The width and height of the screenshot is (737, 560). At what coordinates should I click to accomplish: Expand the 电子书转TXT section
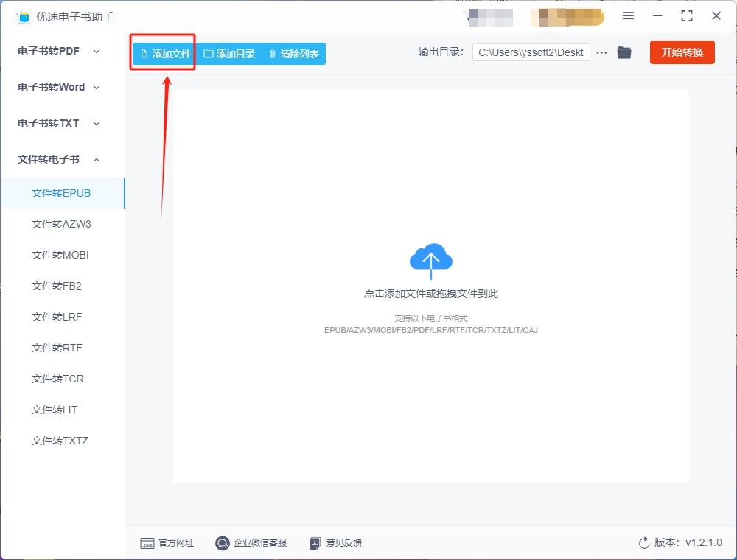[x=59, y=124]
